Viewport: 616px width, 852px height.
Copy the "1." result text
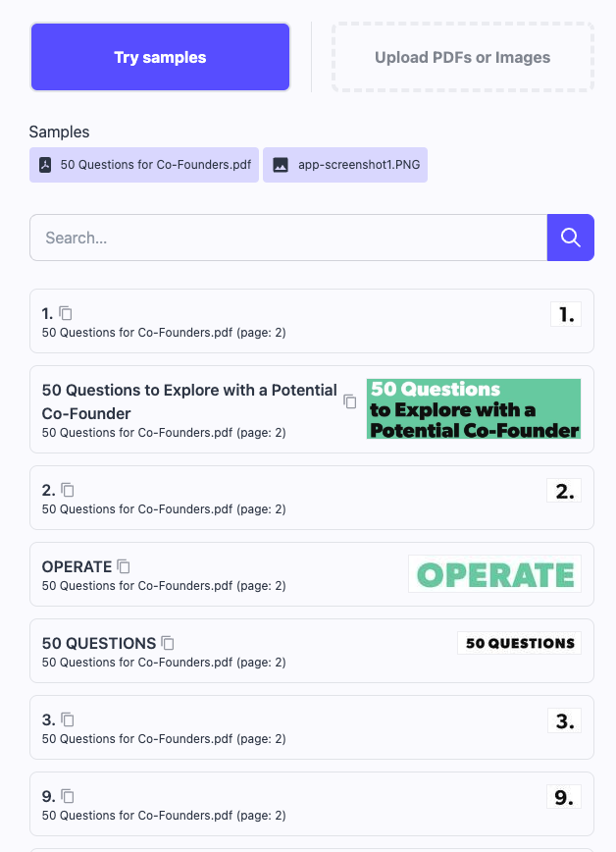(66, 313)
